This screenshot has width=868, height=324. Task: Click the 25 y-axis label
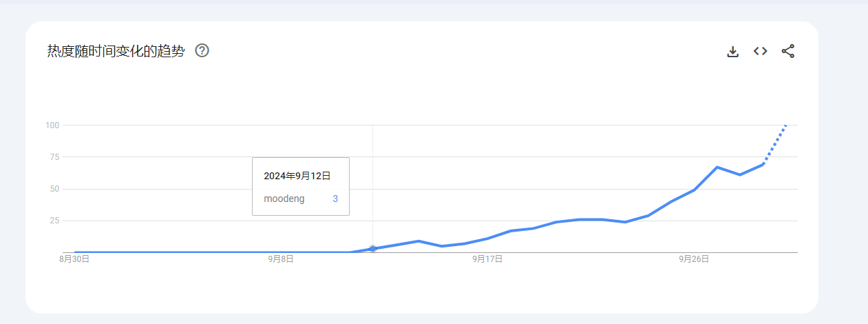click(x=54, y=221)
